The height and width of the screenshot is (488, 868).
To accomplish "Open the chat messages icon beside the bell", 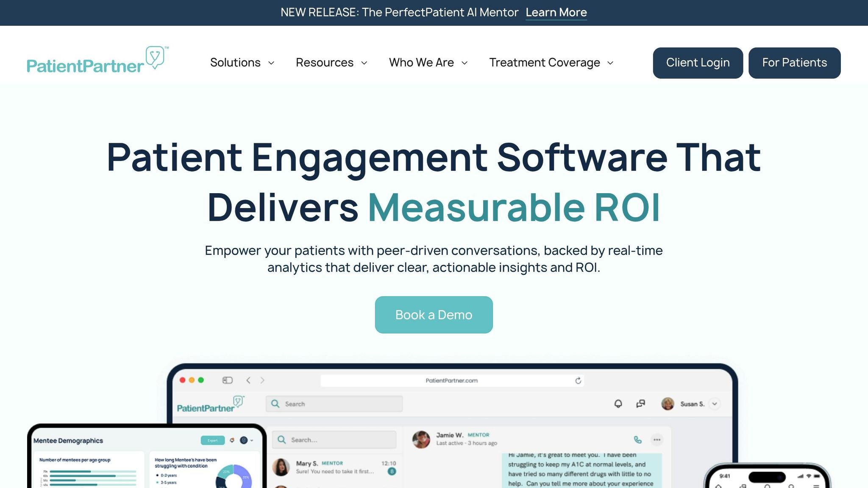I will [640, 404].
